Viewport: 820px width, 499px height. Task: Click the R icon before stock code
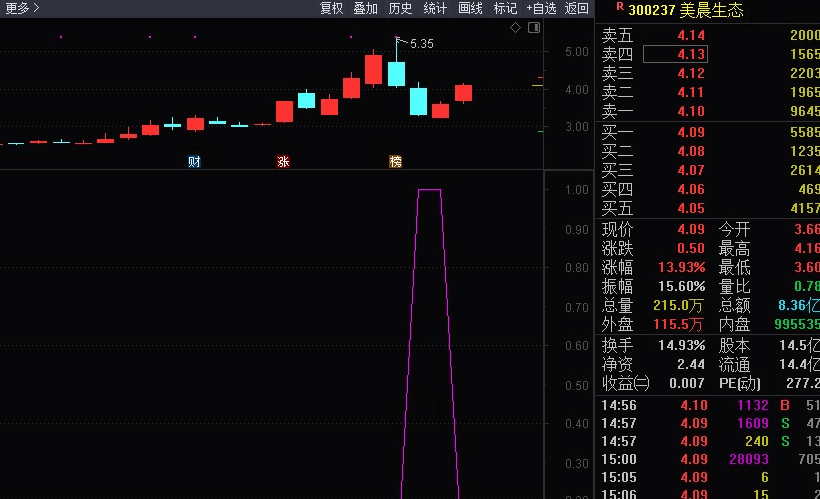click(620, 6)
